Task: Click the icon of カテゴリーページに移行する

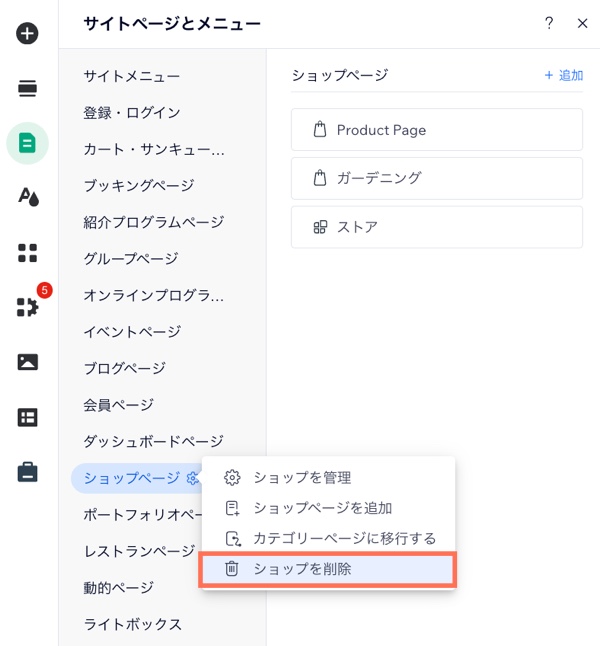Action: 233,538
